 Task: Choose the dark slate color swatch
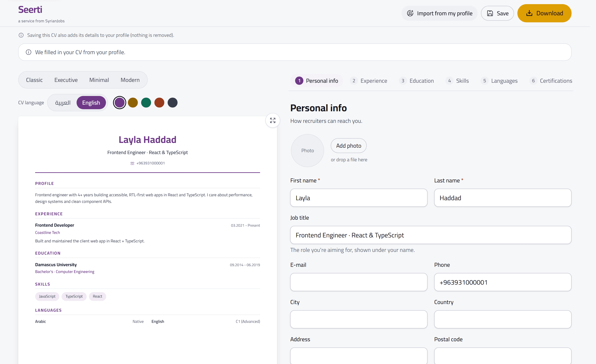coord(173,103)
